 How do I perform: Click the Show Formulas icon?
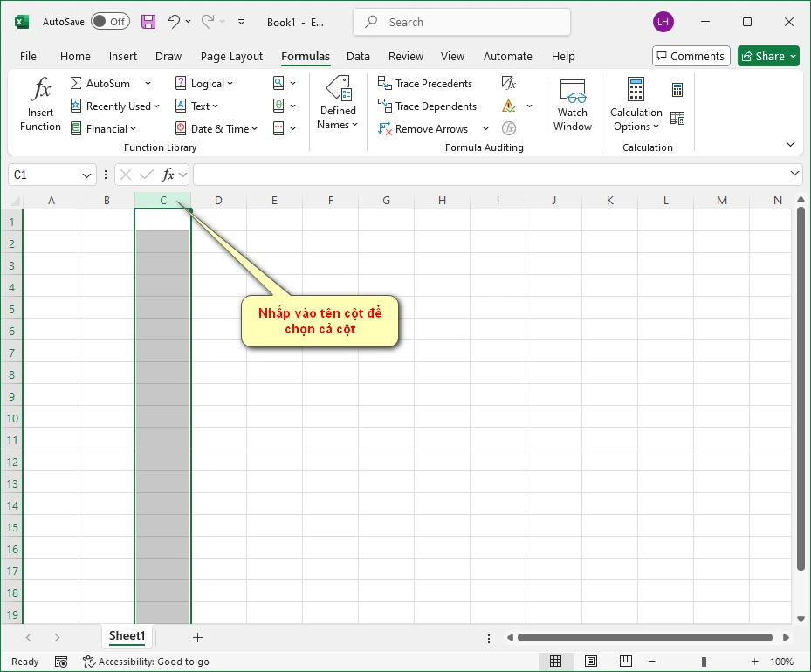508,83
